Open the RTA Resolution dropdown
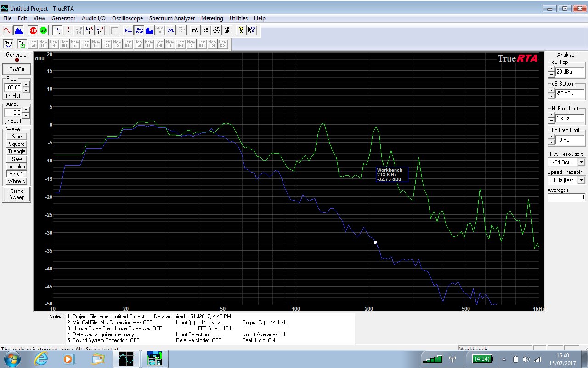The width and height of the screenshot is (588, 368). 582,162
